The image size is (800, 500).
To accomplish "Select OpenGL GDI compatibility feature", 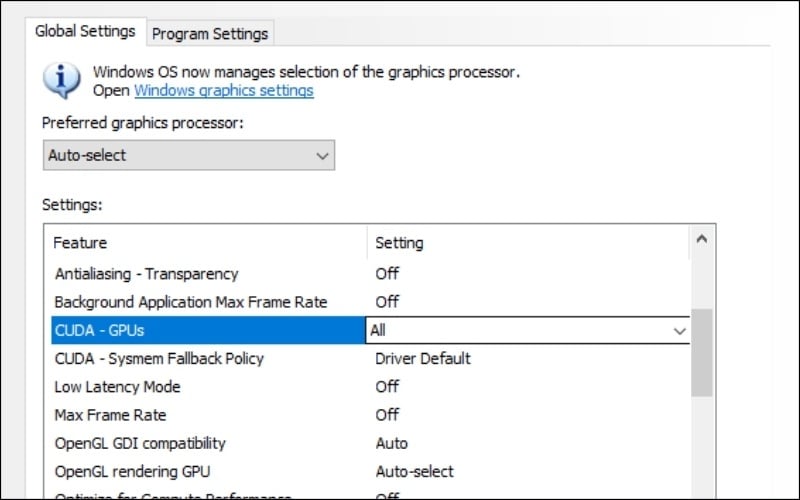I will click(x=140, y=443).
